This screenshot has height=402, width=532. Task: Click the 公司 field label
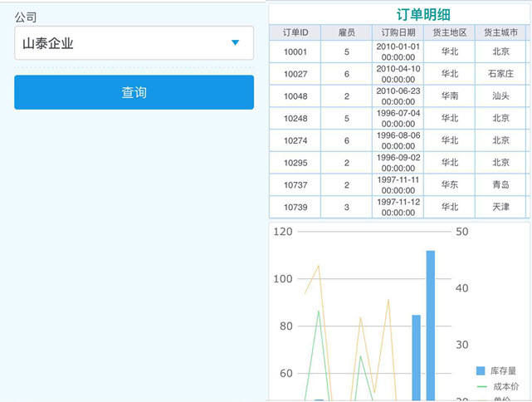click(x=26, y=17)
